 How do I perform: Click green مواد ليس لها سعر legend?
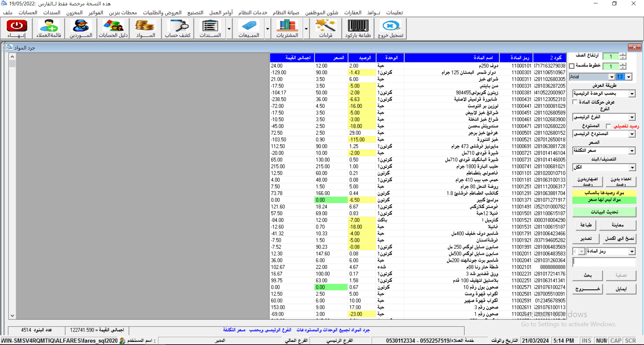604,200
